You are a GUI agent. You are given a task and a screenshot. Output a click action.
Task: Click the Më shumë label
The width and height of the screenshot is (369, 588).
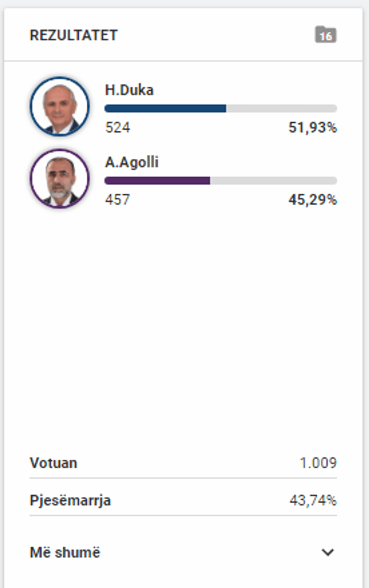coord(65,552)
